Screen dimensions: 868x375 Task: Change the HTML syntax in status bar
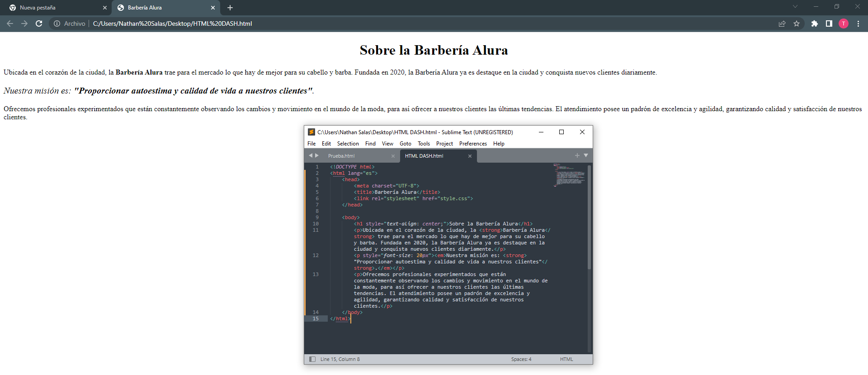566,359
